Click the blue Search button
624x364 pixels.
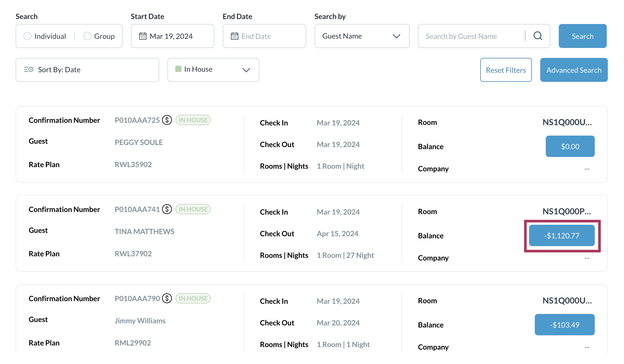tap(582, 36)
